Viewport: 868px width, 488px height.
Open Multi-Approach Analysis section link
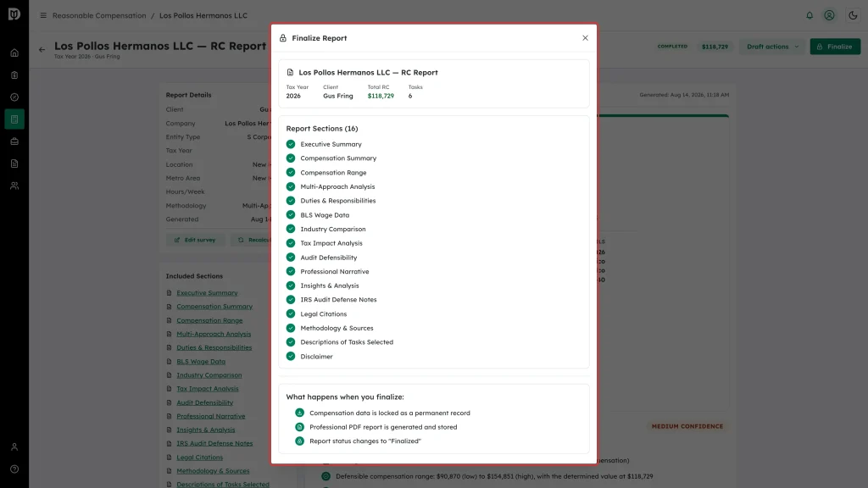click(x=214, y=334)
